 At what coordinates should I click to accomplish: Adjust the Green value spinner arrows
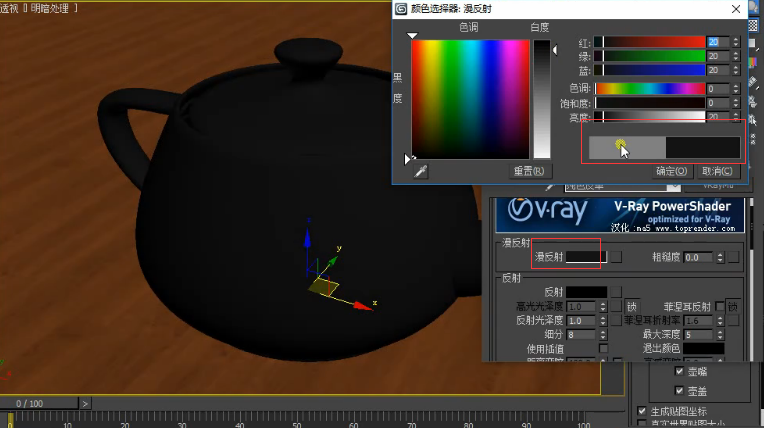[736, 57]
